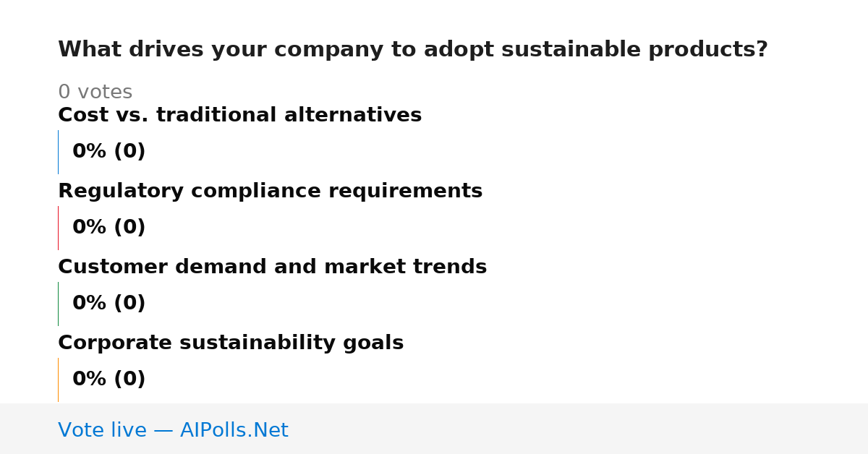Choose Cost vs. traditional alternatives option
This screenshot has height=454, width=868.
239,115
